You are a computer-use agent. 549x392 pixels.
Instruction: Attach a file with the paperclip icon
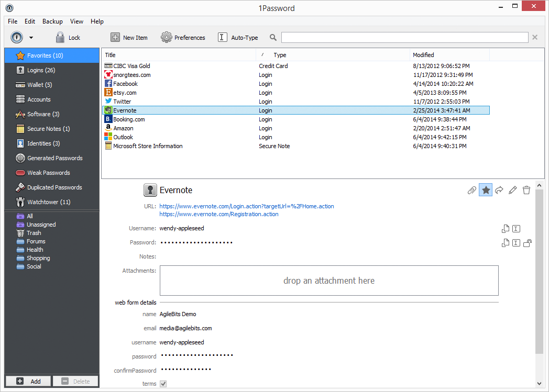pos(471,190)
